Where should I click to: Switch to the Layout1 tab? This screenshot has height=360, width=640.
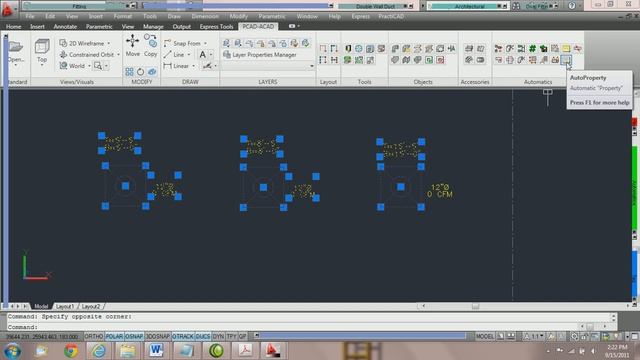(x=64, y=306)
